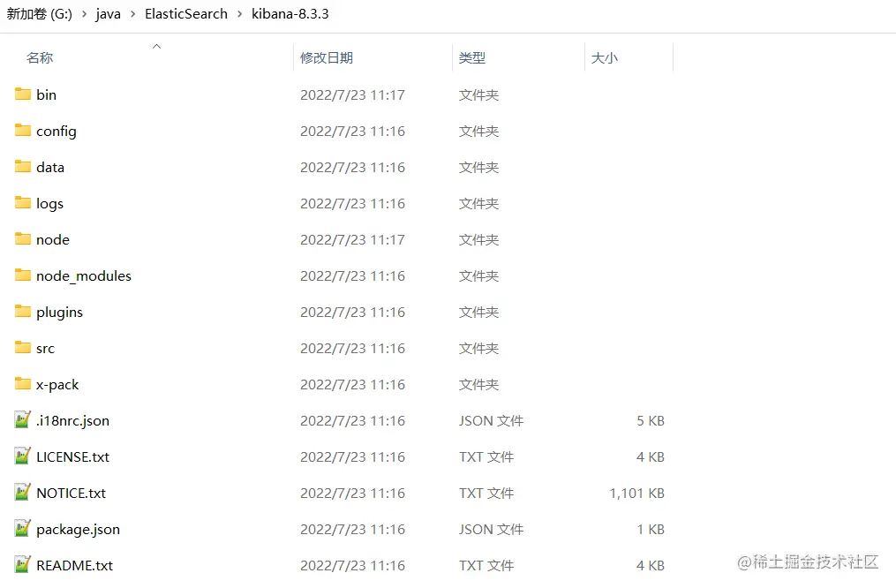Select the x-pack folder name
This screenshot has width=896, height=588.
click(57, 385)
